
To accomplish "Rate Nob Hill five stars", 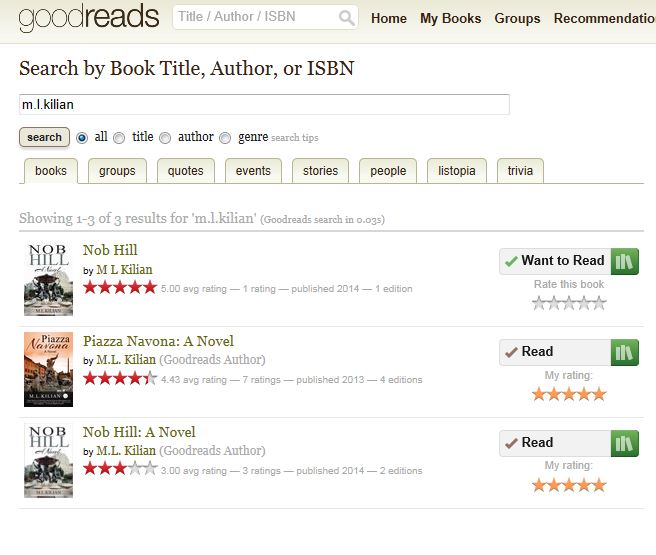I will pyautogui.click(x=599, y=303).
